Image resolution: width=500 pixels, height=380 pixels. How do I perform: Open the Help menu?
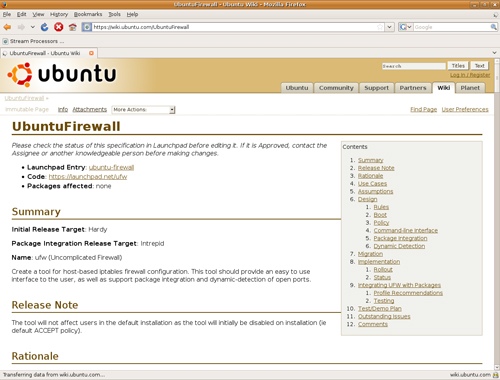132,14
